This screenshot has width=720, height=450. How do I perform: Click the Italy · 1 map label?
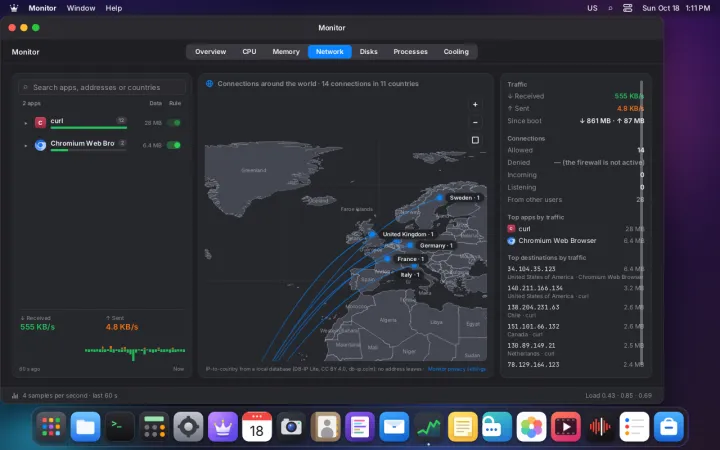[x=410, y=275]
